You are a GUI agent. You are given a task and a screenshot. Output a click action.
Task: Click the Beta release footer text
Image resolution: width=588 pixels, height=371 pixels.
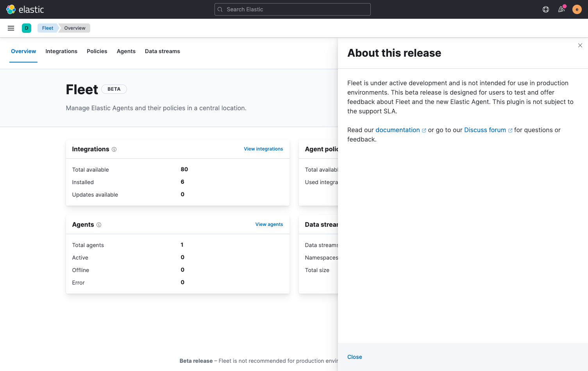click(196, 361)
